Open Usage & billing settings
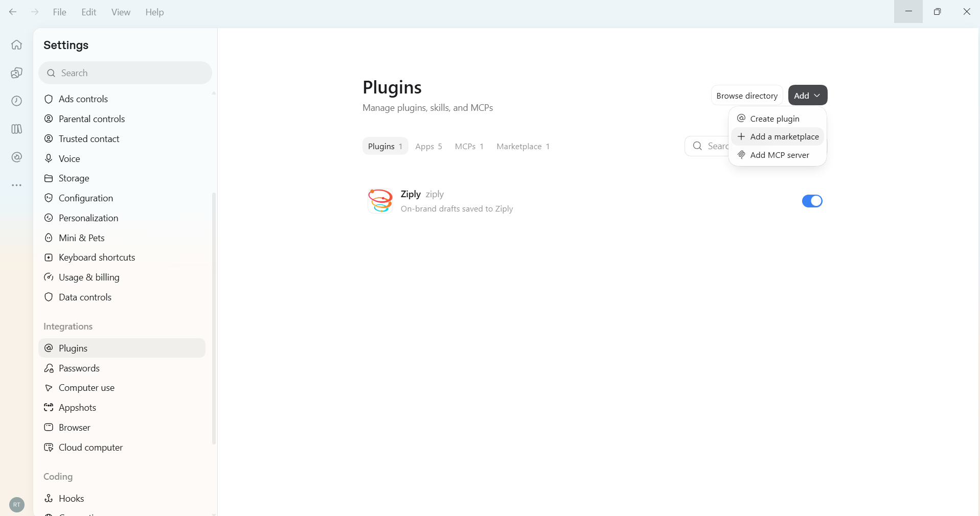The height and width of the screenshot is (516, 980). pyautogui.click(x=122, y=277)
